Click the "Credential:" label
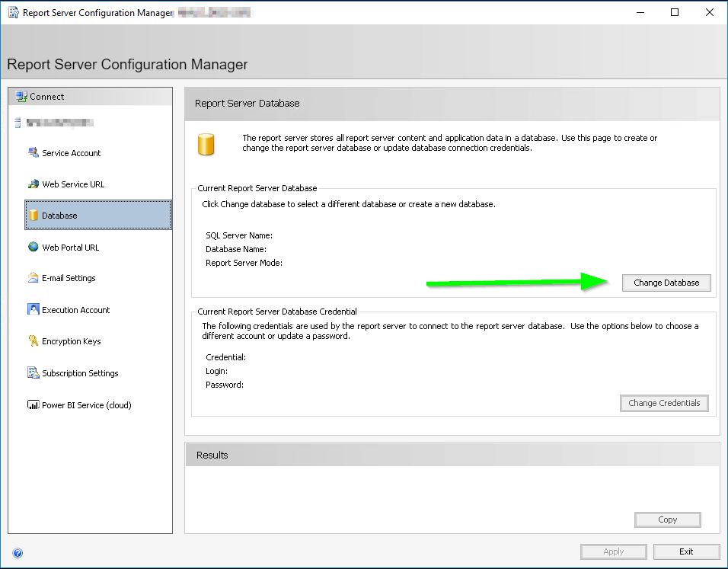The height and width of the screenshot is (569, 728). click(x=225, y=357)
